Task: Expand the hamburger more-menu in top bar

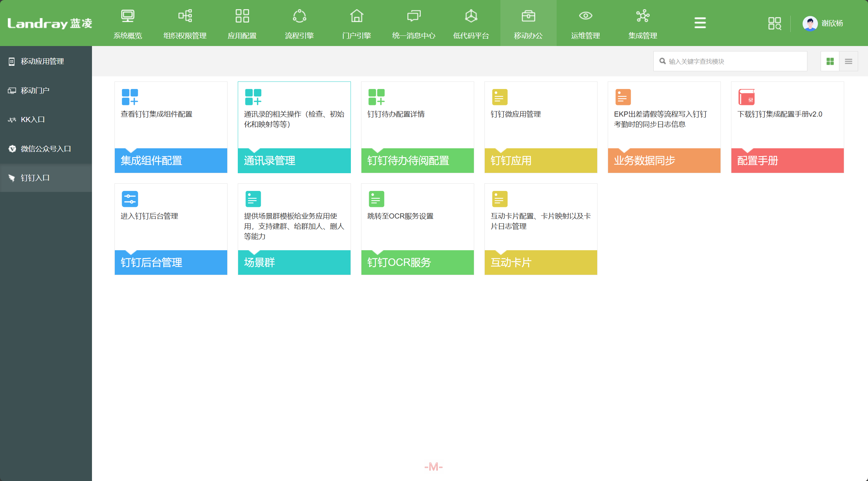Action: click(x=700, y=23)
